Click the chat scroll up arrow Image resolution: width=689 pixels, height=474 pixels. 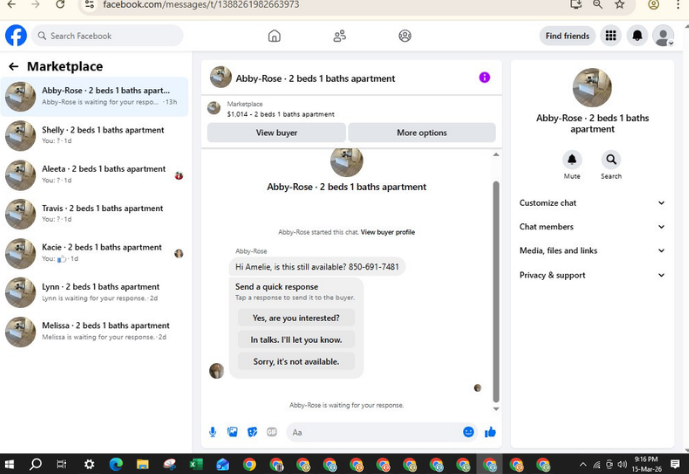coord(496,155)
